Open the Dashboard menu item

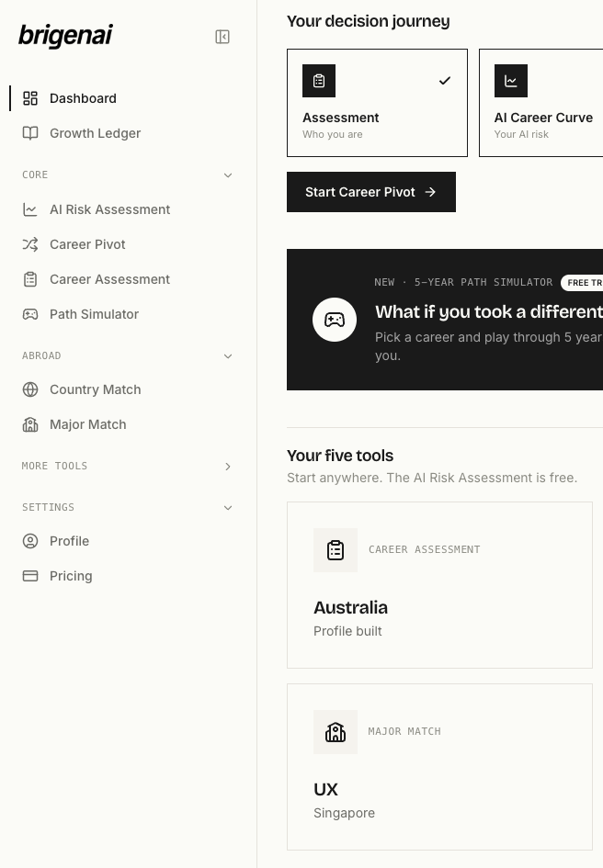pos(126,98)
